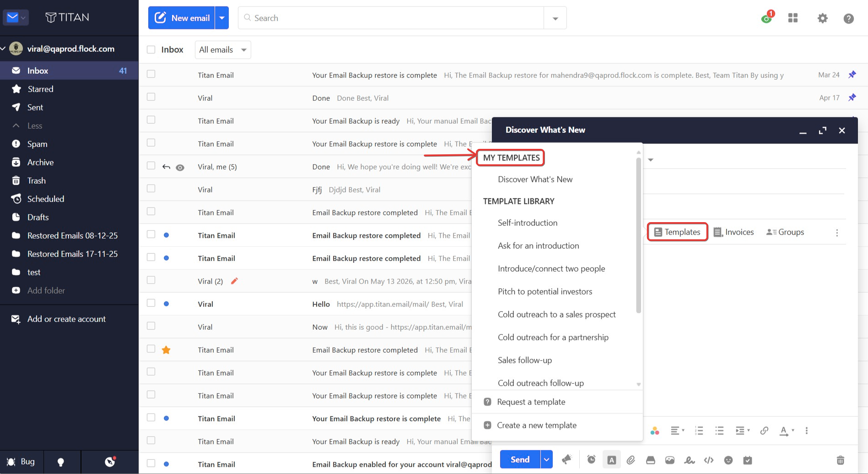Click the alarm clock reminder icon
868x474 pixels.
point(591,460)
